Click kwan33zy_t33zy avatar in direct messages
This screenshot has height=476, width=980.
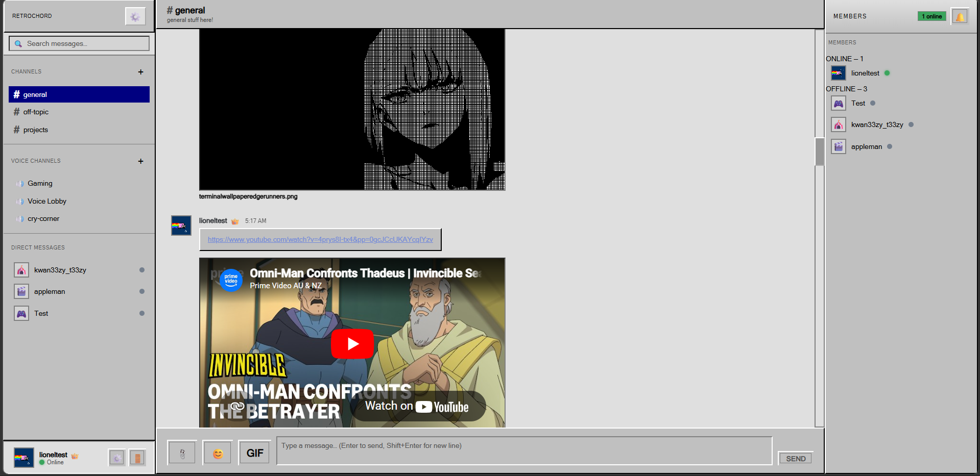[21, 270]
